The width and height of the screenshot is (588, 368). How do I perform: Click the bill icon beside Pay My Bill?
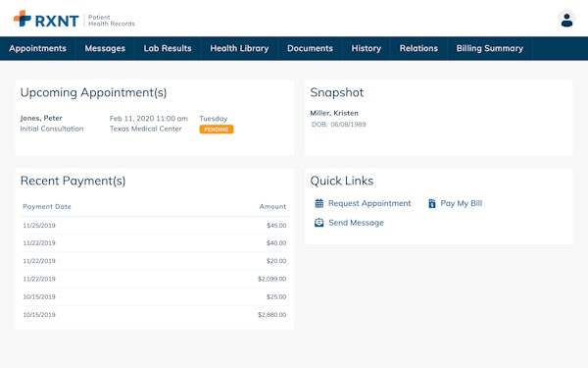(x=431, y=203)
